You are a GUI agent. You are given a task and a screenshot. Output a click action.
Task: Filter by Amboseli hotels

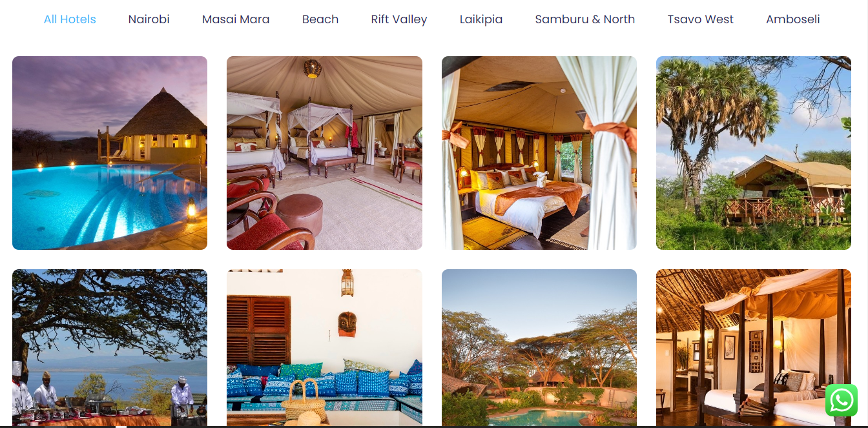click(x=793, y=19)
